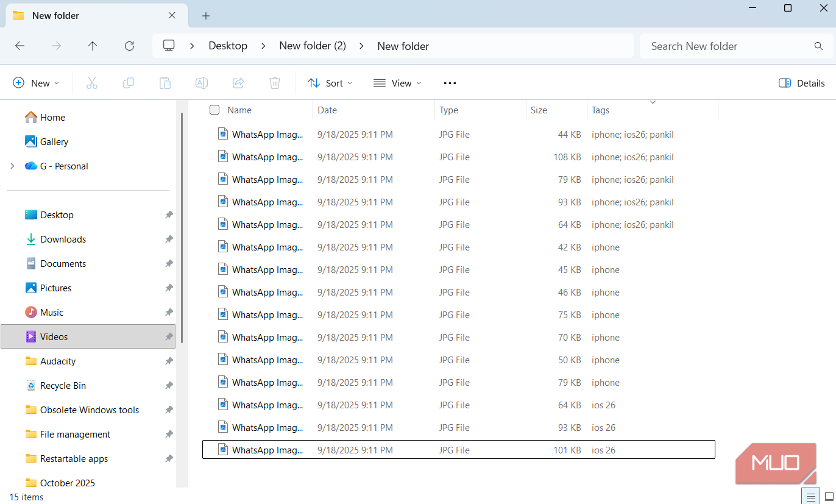Open the Obsolete Windows tools folder
This screenshot has height=504, width=836.
pyautogui.click(x=88, y=410)
